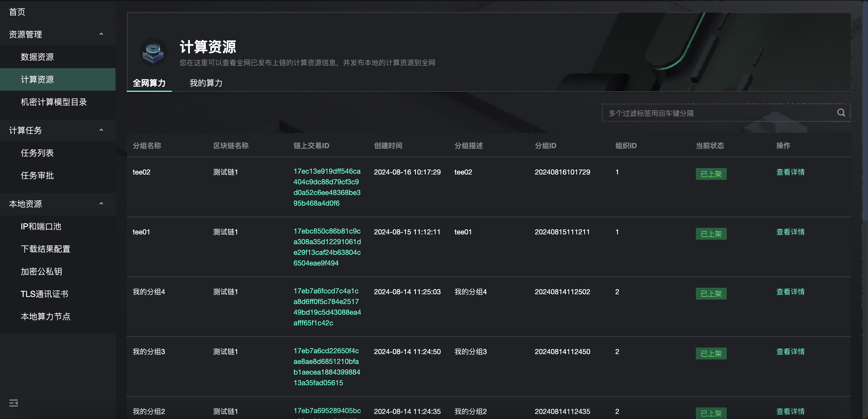Open 本地算力节点 page
Image resolution: width=868 pixels, height=419 pixels.
coord(46,316)
